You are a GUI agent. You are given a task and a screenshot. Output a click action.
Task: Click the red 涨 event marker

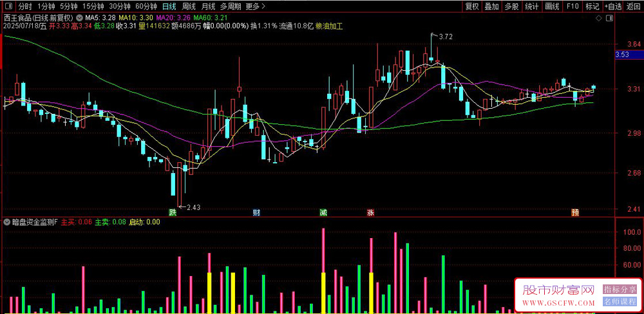[370, 212]
